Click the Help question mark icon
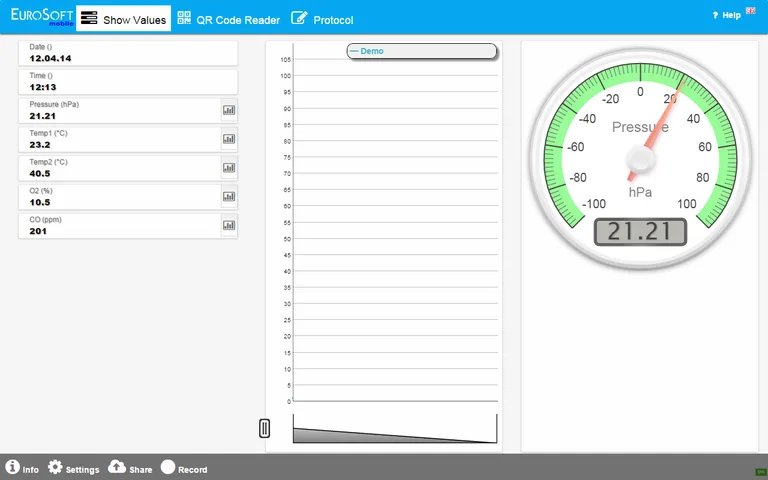Image resolution: width=768 pixels, height=480 pixels. coord(715,16)
